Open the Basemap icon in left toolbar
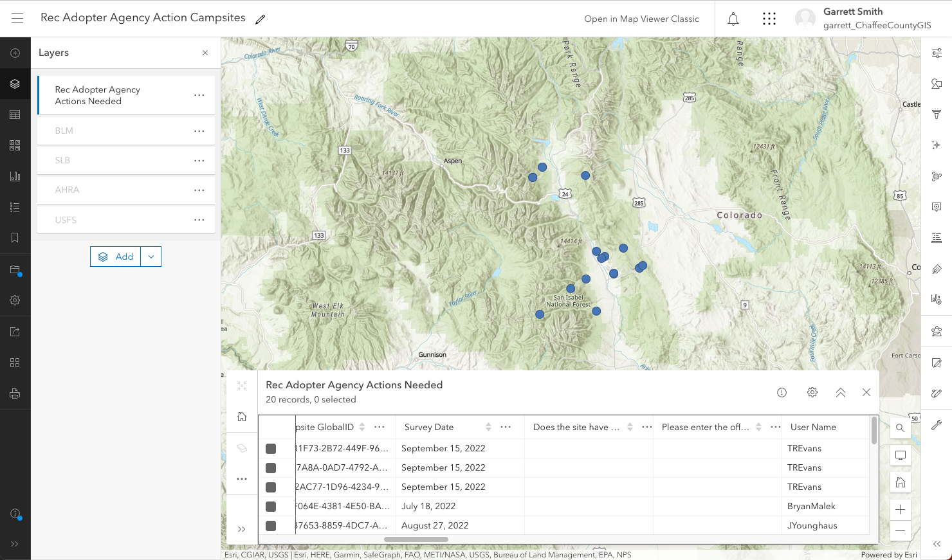This screenshot has height=560, width=952. click(15, 145)
